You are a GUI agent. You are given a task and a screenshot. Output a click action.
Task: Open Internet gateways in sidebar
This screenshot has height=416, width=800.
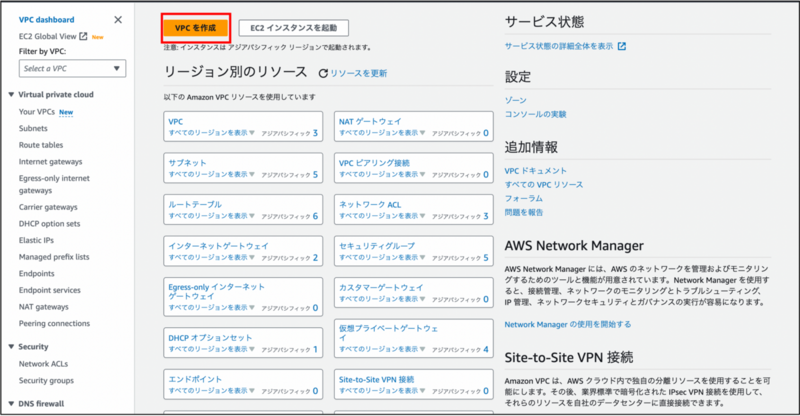(51, 162)
